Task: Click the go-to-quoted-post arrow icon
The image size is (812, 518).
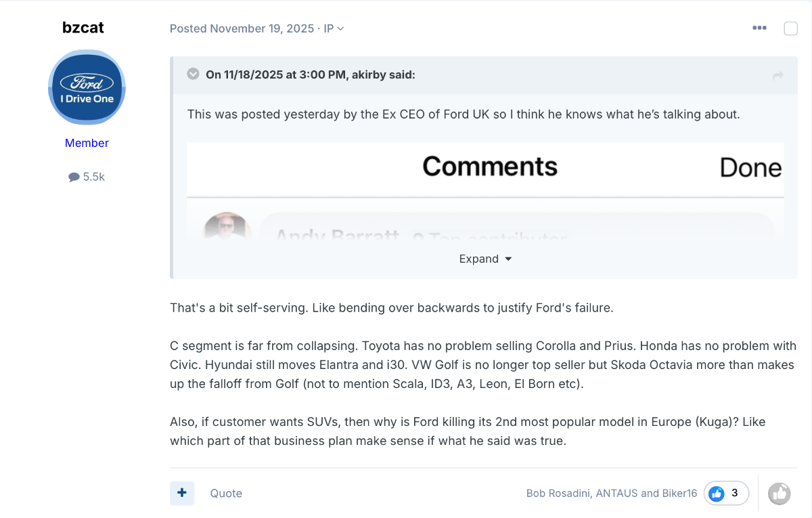Action: [778, 76]
